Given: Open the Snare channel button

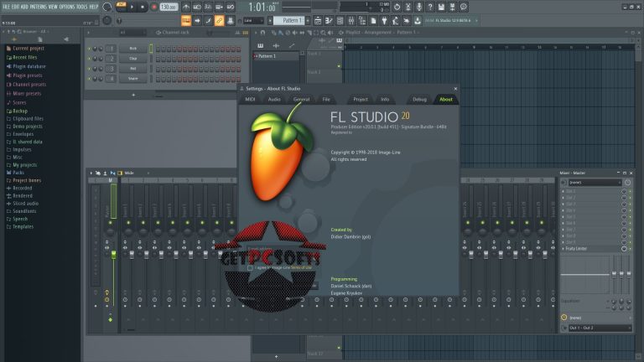Looking at the screenshot, I should coord(133,79).
